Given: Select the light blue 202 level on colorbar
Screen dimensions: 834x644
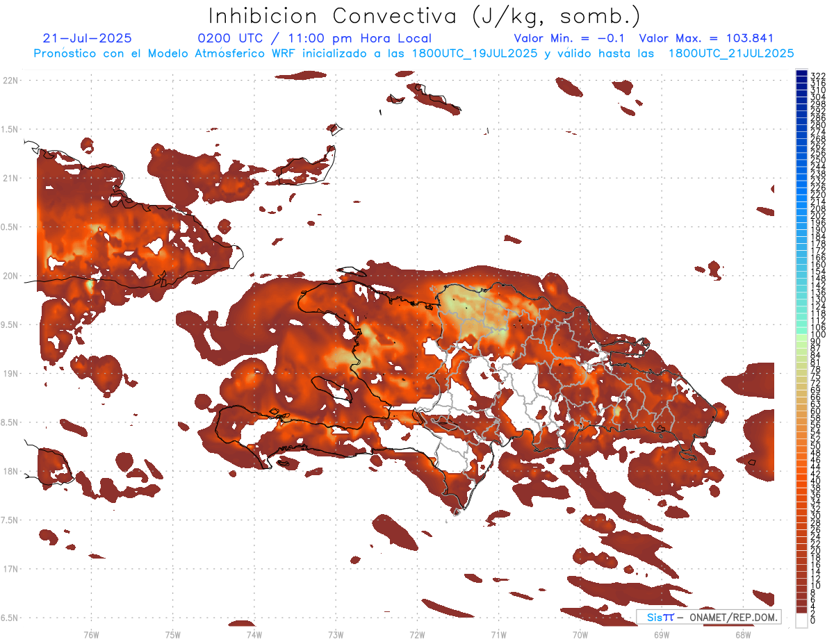Looking at the screenshot, I should [801, 215].
